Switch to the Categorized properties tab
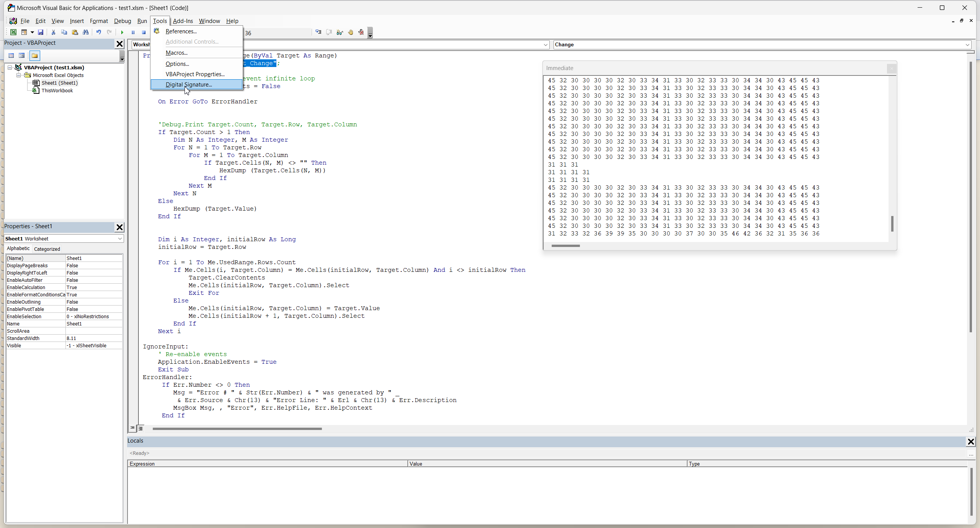Viewport: 980px width, 528px height. pyautogui.click(x=47, y=249)
